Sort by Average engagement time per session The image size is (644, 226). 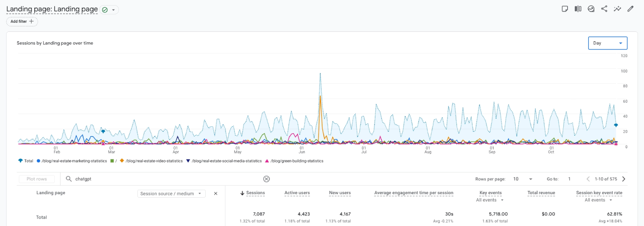414,193
